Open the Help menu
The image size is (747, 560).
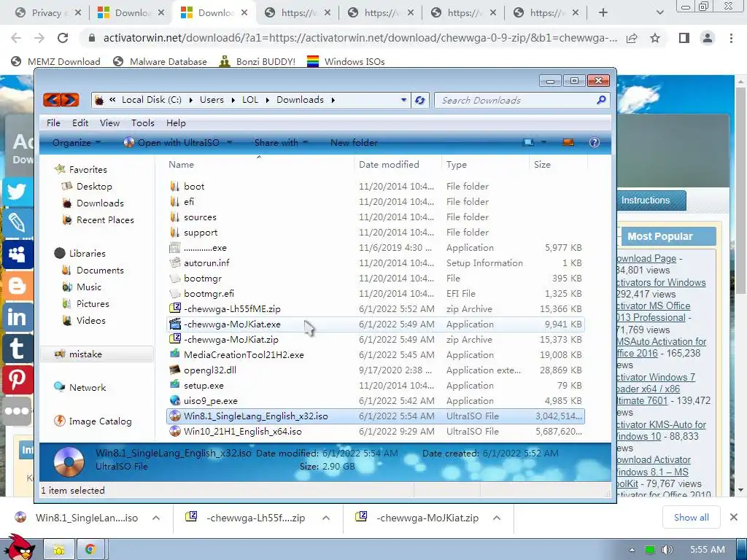coord(176,122)
